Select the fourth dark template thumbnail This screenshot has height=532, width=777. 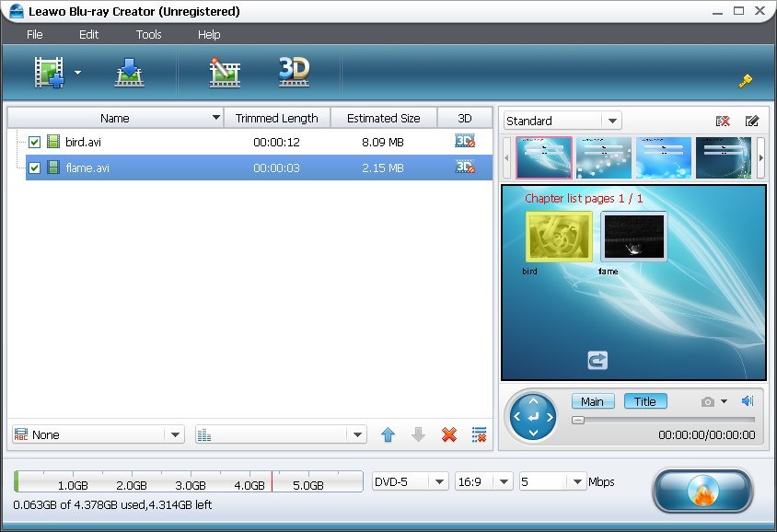(724, 157)
